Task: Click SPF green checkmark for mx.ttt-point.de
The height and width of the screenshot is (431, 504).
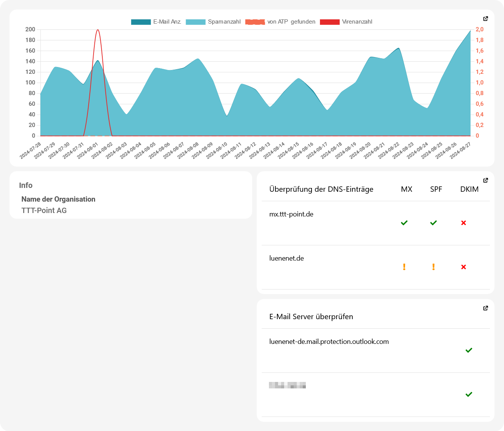Action: [x=433, y=223]
